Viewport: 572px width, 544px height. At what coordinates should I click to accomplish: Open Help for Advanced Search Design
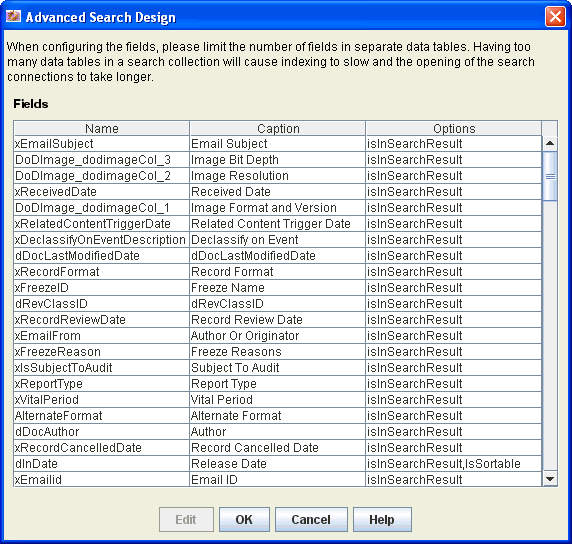point(382,519)
